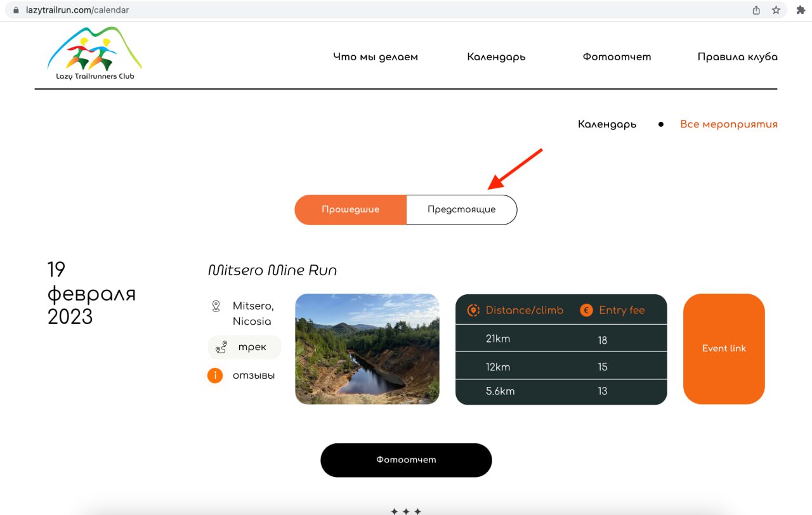Viewport: 812px width, 515px height.
Task: Click the route icon beside трек
Action: [221, 348]
